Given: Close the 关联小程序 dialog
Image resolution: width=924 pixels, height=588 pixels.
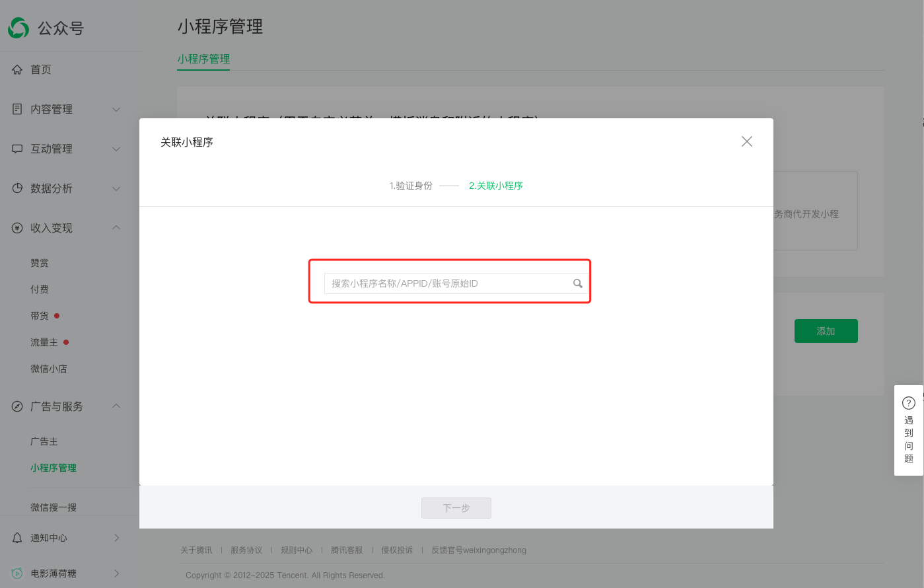Looking at the screenshot, I should [747, 141].
